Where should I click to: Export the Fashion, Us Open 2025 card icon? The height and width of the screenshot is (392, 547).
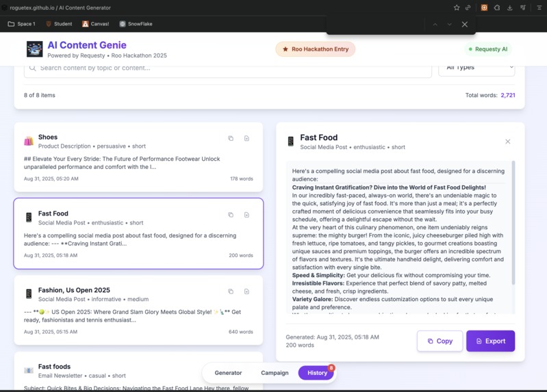coord(246,291)
